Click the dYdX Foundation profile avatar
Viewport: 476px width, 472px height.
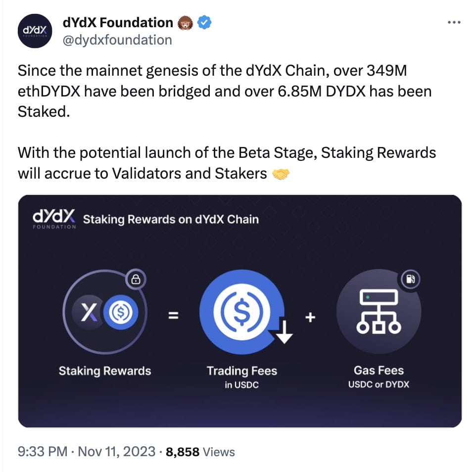pos(35,31)
